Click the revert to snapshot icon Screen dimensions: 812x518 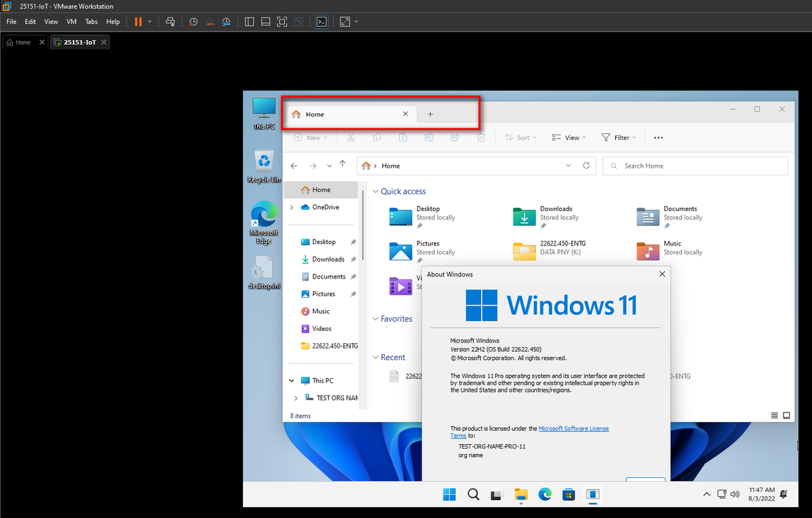click(x=210, y=21)
